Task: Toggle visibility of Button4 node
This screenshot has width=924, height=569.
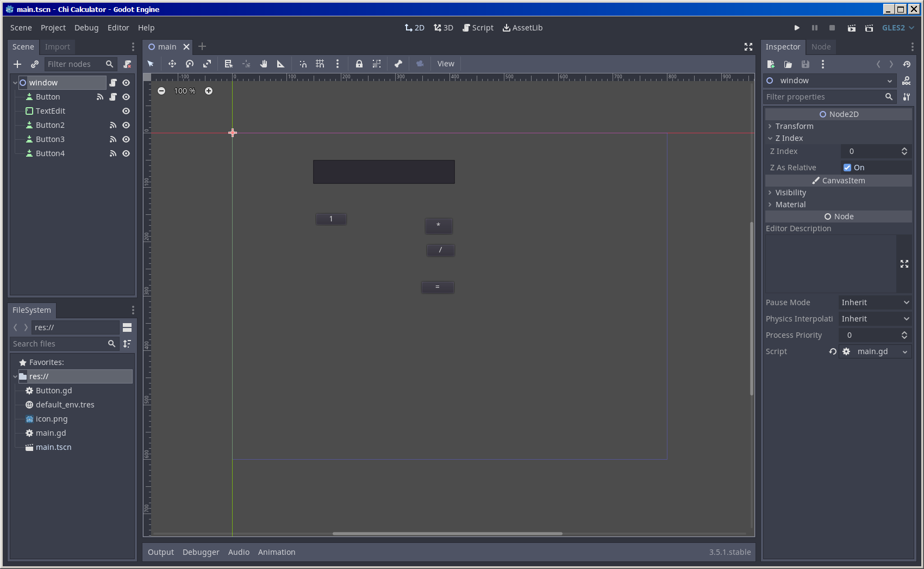Action: [x=126, y=153]
